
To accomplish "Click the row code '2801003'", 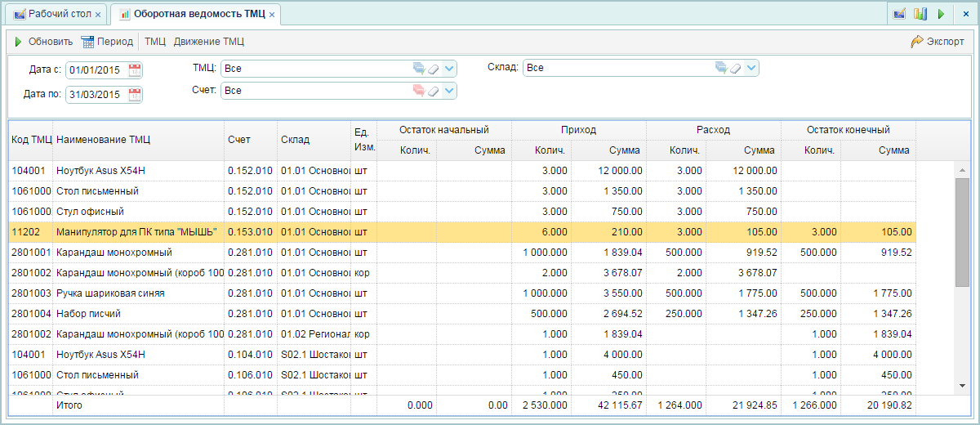I will click(x=31, y=293).
